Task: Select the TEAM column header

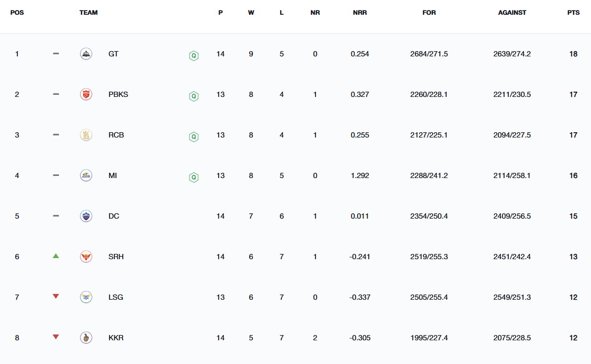Action: (x=88, y=13)
